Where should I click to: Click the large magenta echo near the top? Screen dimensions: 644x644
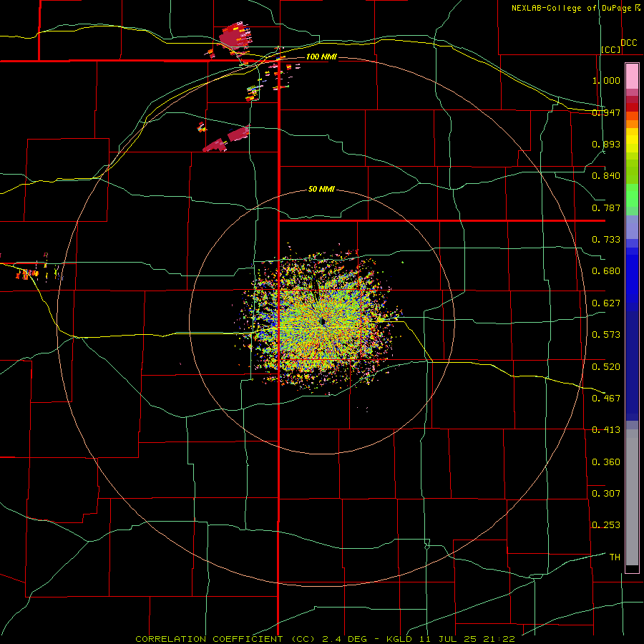235,36
